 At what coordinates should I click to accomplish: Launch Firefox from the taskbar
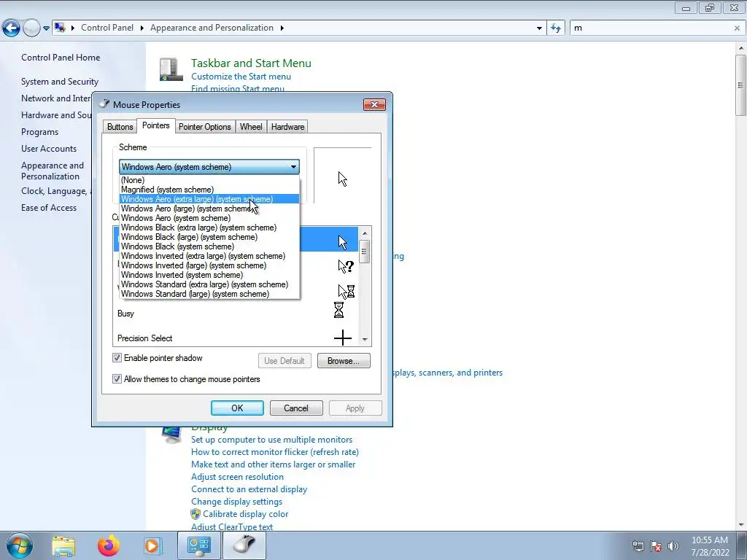click(109, 545)
